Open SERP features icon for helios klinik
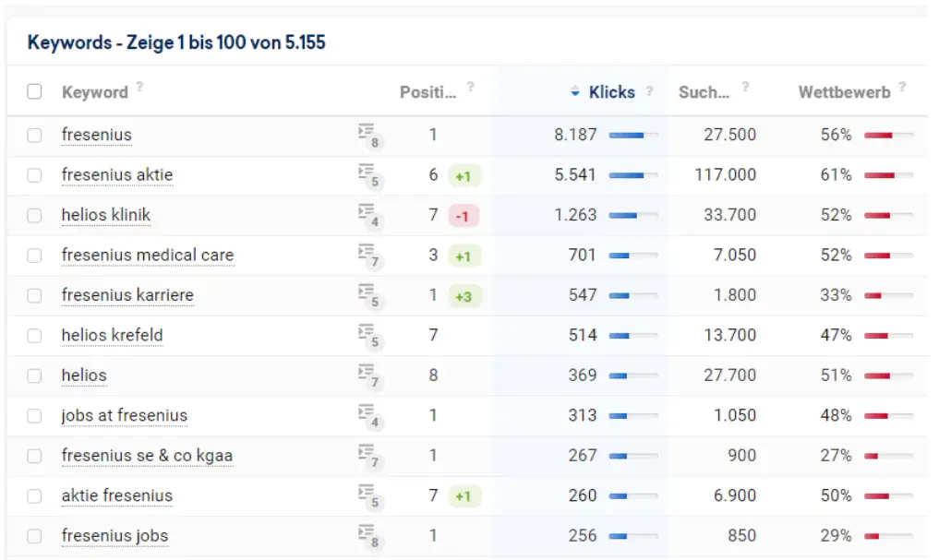This screenshot has height=560, width=939. 368,216
